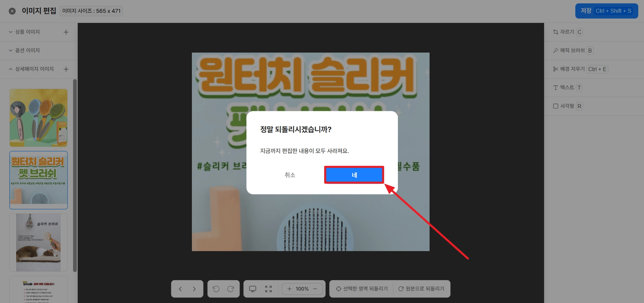Screen dimensions: 644x303
Task: Select the 원터치 슬리커 펫 브러쉬 thumbnail
Action: pyautogui.click(x=38, y=180)
